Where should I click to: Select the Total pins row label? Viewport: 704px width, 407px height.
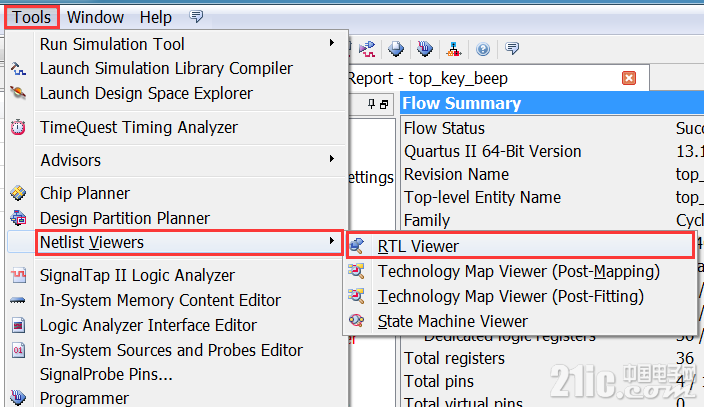439,381
